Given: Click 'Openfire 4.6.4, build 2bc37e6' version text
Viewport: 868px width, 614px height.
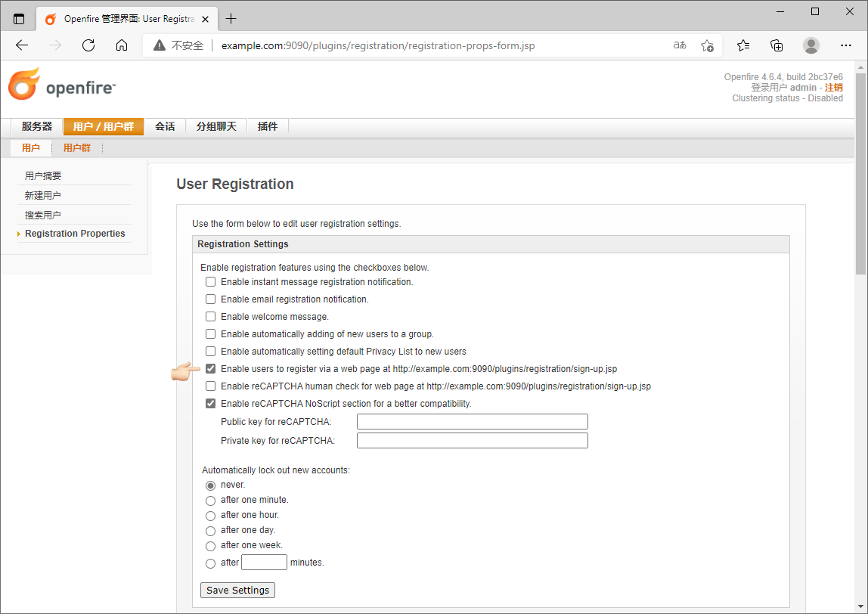Looking at the screenshot, I should [x=783, y=77].
